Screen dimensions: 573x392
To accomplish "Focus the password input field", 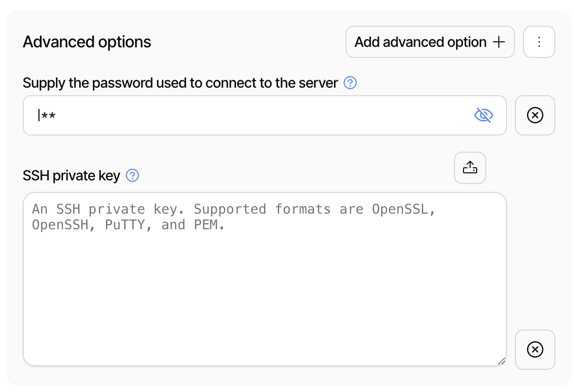I will (202, 115).
